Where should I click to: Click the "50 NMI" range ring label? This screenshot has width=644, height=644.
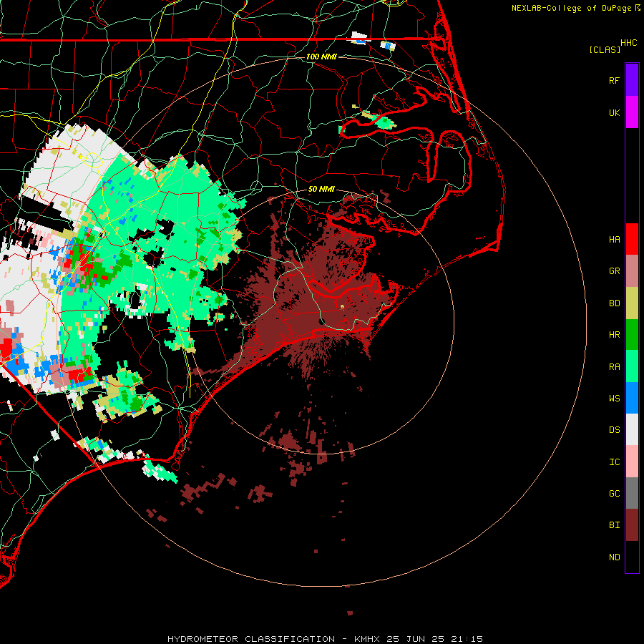click(x=321, y=189)
